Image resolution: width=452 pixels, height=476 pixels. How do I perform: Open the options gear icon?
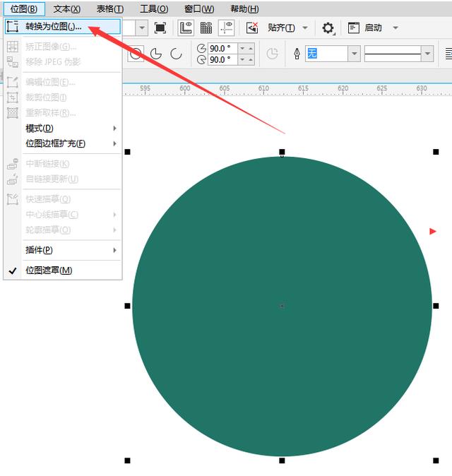[328, 28]
